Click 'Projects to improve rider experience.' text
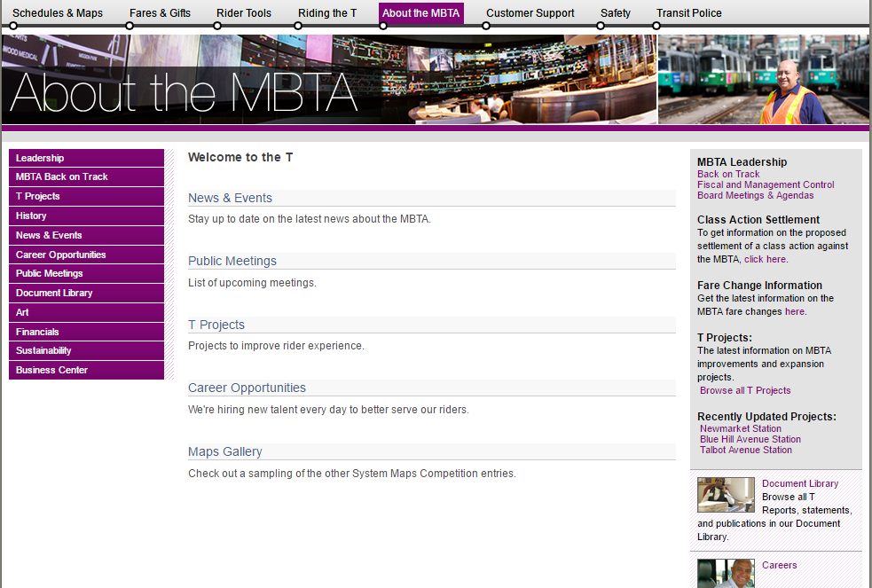872x588 pixels. pos(276,346)
